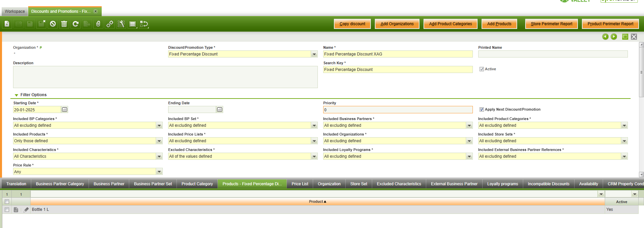This screenshot has height=228, width=644.
Task: Open the Discount/Promotion Type dropdown
Action: [314, 54]
